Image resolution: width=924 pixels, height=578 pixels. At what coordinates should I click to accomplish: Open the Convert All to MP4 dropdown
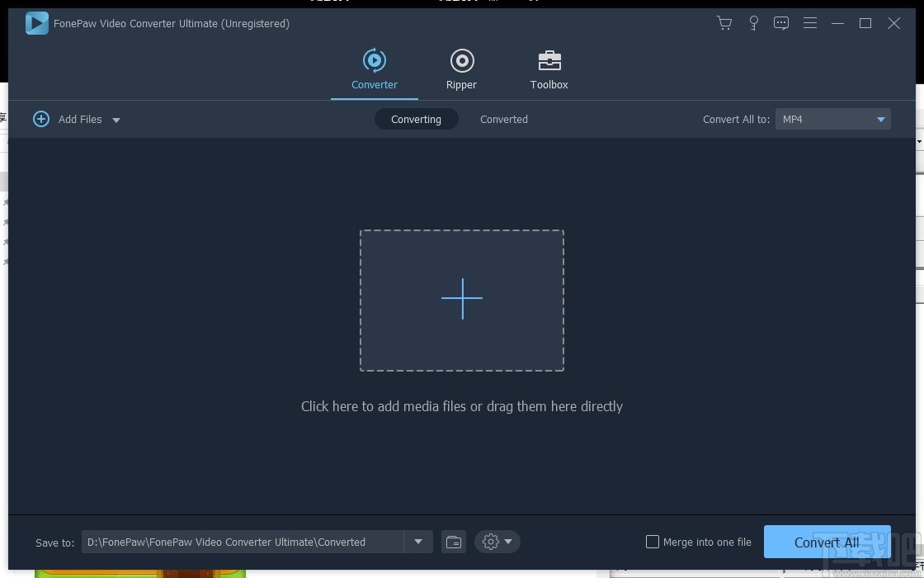click(832, 119)
